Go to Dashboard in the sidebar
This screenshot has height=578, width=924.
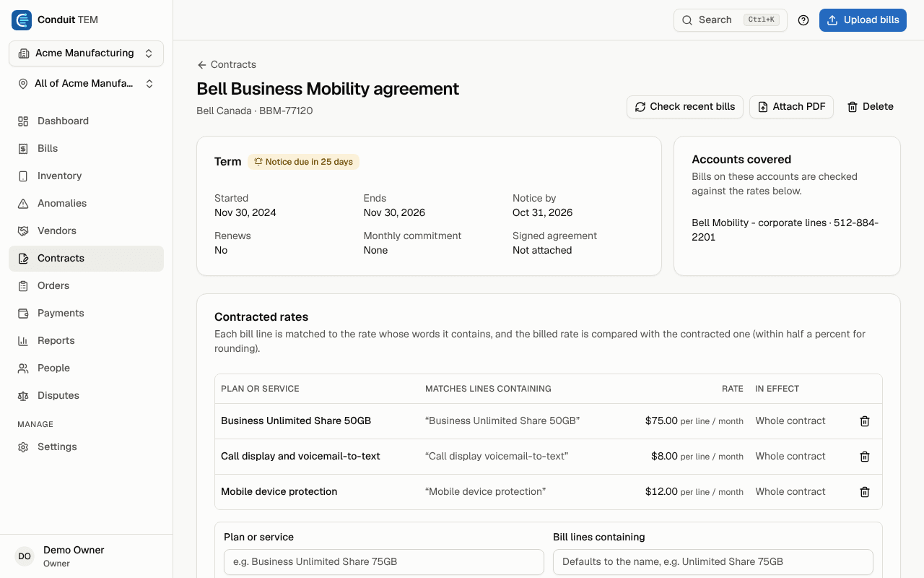87,121
